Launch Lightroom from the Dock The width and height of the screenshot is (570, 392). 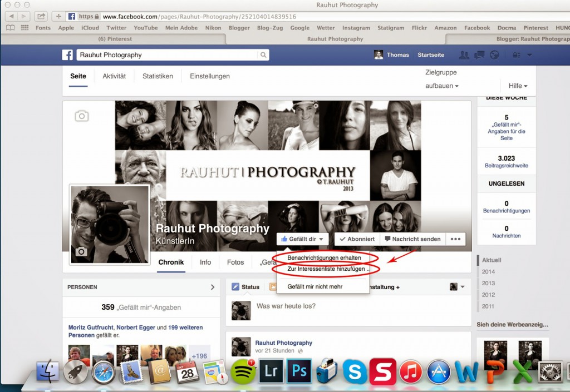[x=271, y=371]
